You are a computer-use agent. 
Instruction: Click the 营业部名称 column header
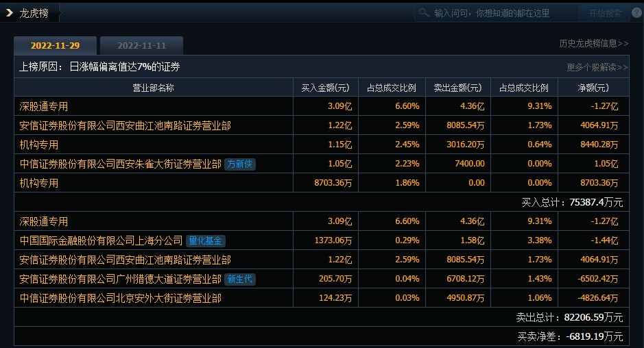(153, 88)
